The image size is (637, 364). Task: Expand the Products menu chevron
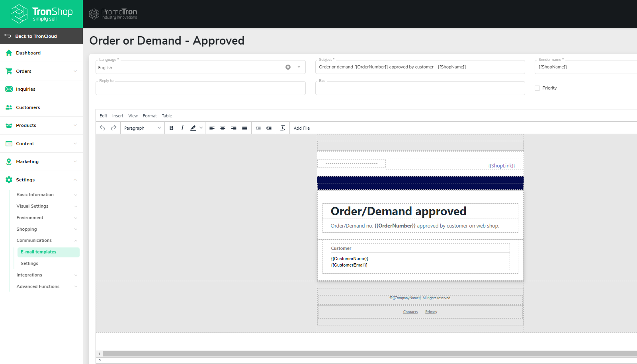point(75,125)
